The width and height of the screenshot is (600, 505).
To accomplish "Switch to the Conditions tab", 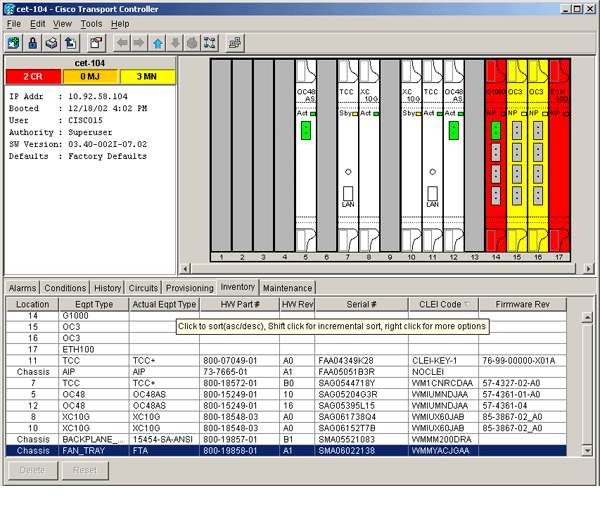I will [65, 288].
